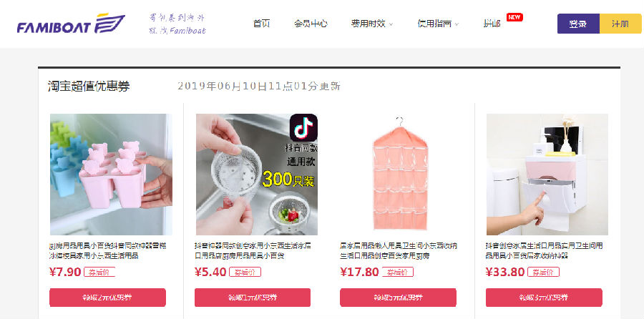Open the hanging organizer product title link
The height and width of the screenshot is (319, 644).
(399, 251)
